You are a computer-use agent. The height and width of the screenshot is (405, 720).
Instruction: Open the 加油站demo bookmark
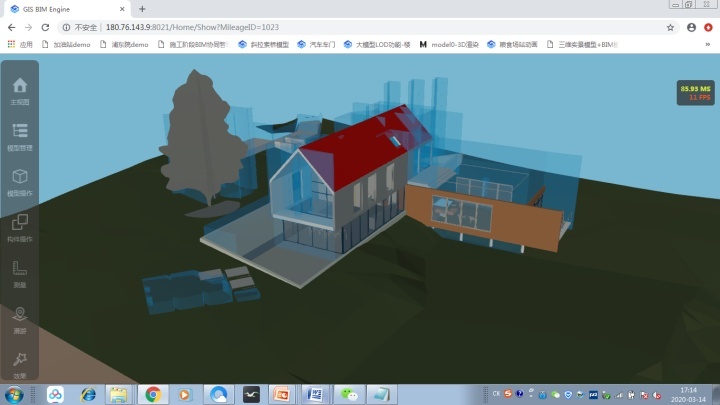pos(66,45)
